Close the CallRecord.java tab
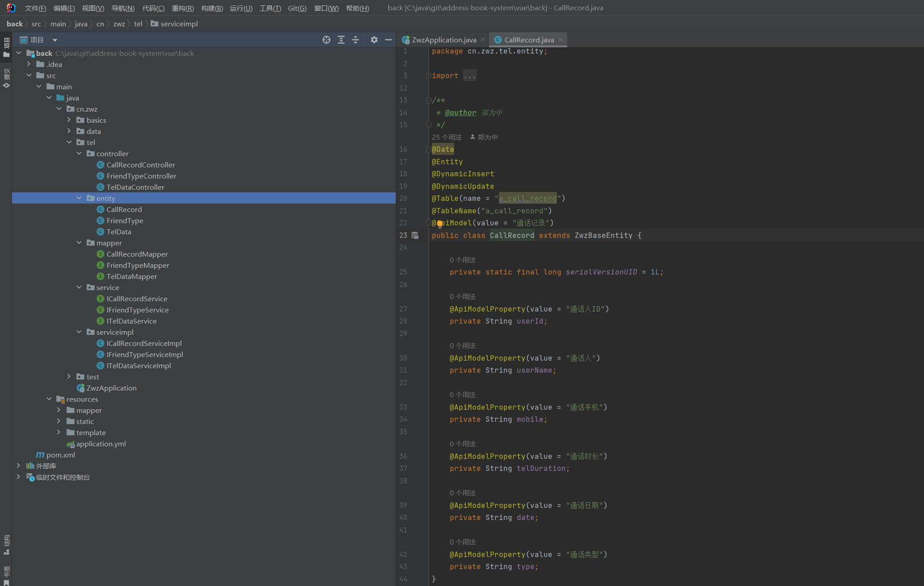This screenshot has height=586, width=924. point(560,40)
